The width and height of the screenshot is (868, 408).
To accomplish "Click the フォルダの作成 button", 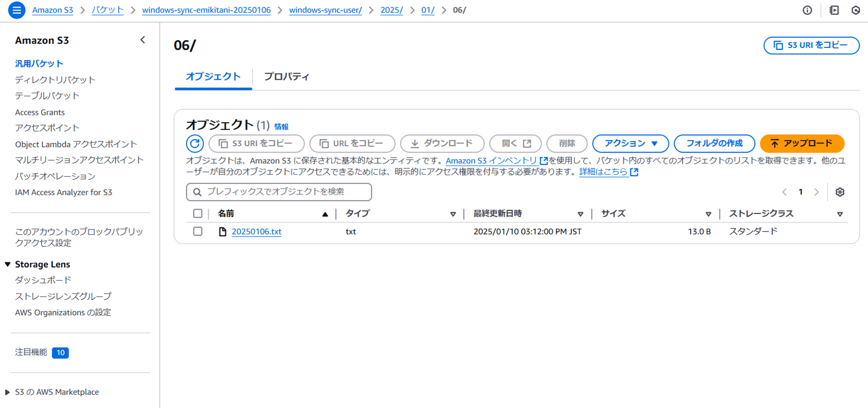I will tap(714, 144).
